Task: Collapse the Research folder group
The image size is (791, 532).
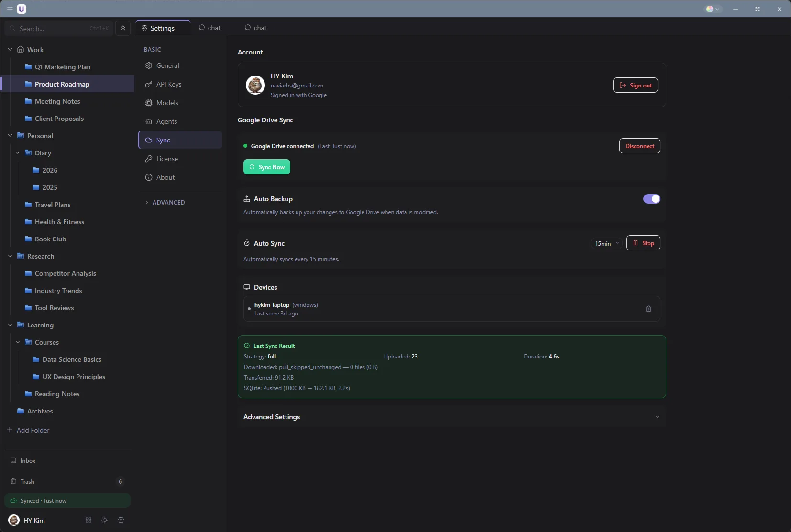Action: click(10, 256)
